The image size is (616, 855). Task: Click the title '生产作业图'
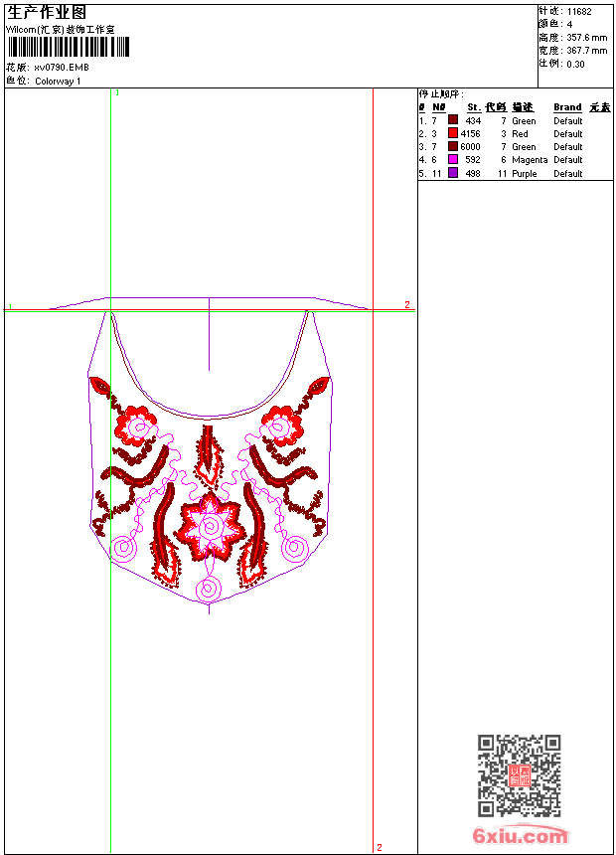click(x=47, y=13)
